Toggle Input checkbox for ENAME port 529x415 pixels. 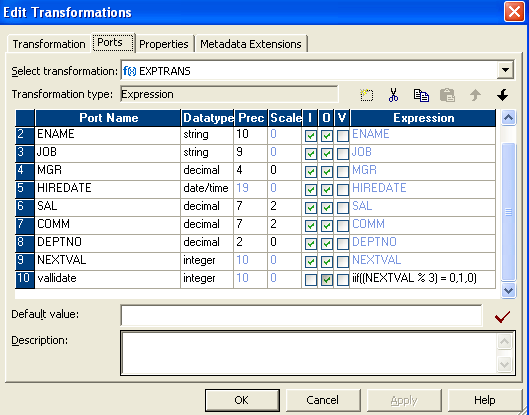310,136
